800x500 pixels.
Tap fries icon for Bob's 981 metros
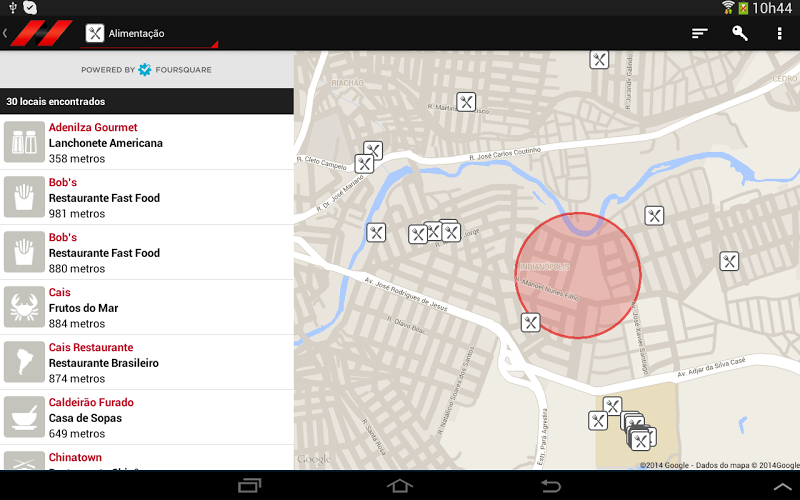pos(24,197)
